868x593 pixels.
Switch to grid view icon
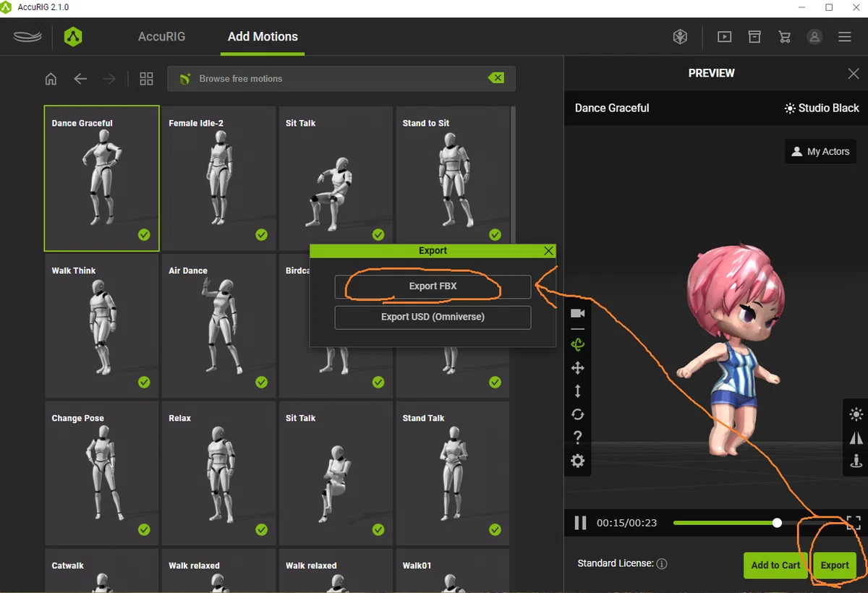coord(146,79)
